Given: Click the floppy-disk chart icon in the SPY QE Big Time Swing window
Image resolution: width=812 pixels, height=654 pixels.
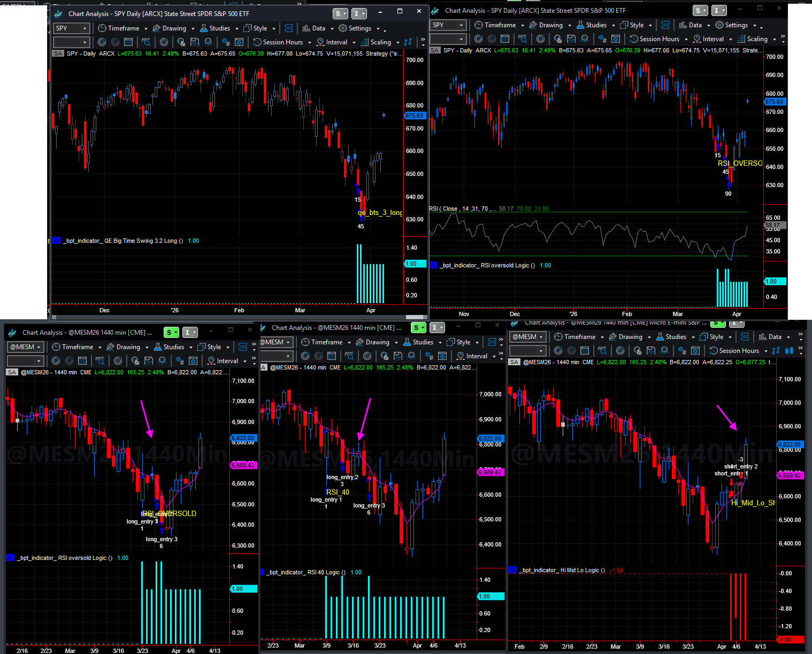Looking at the screenshot, I should (x=195, y=42).
